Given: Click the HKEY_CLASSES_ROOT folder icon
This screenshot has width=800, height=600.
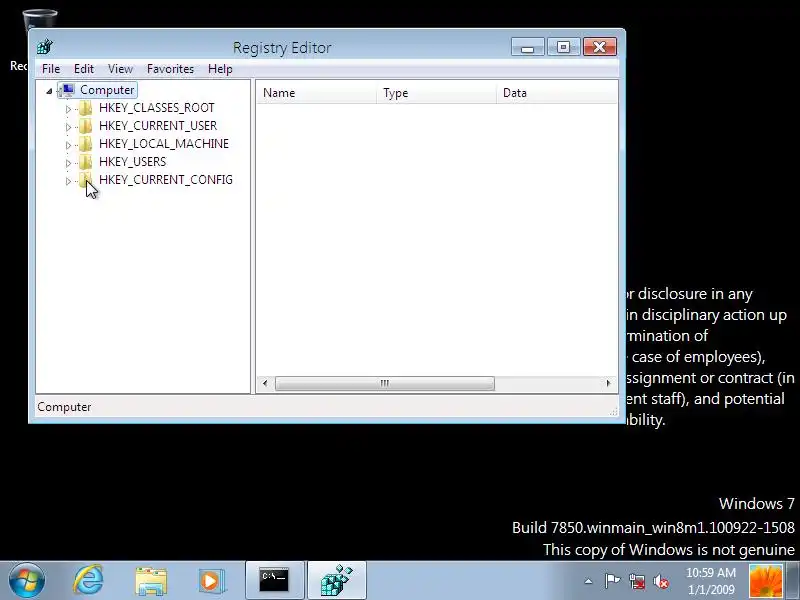Looking at the screenshot, I should coord(85,108).
